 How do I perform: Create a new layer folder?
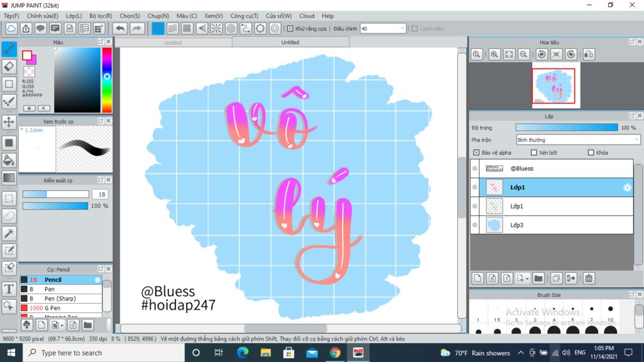point(538,278)
